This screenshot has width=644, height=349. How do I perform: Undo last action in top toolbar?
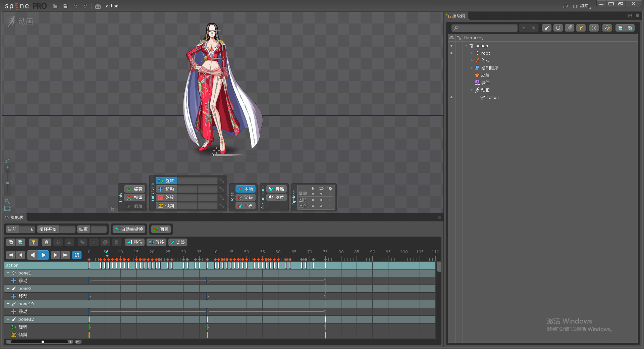(75, 6)
